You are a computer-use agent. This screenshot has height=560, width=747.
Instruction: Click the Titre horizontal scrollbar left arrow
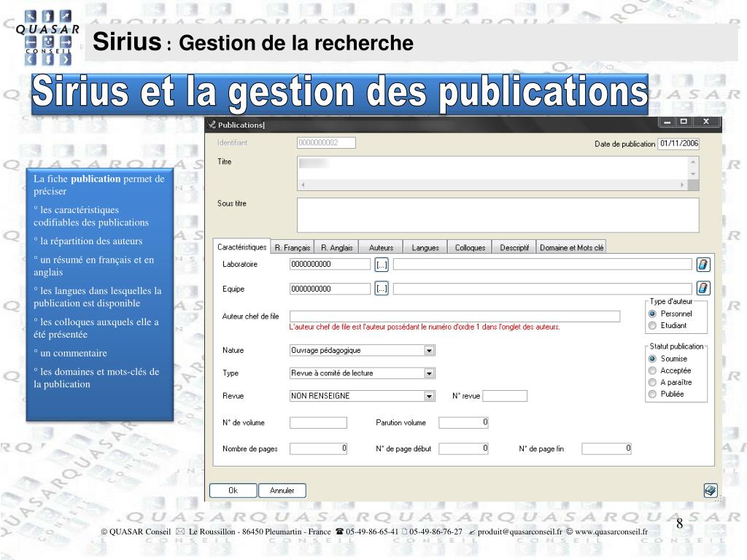point(303,184)
